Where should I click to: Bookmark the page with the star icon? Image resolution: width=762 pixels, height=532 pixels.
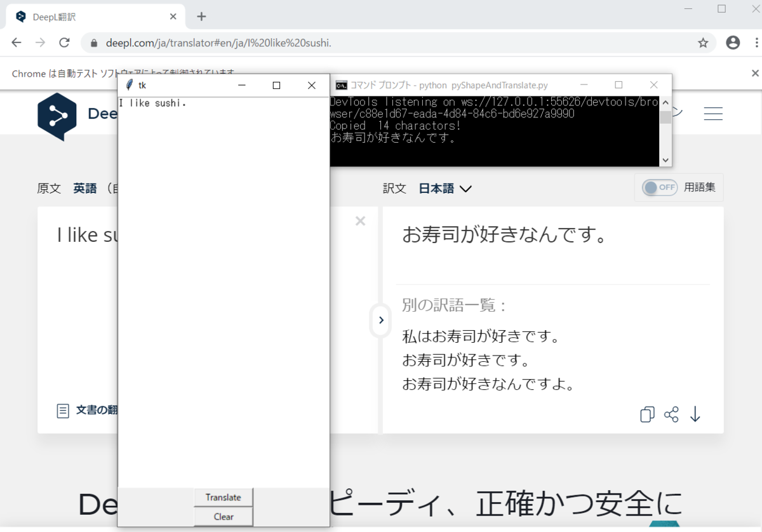click(x=703, y=43)
